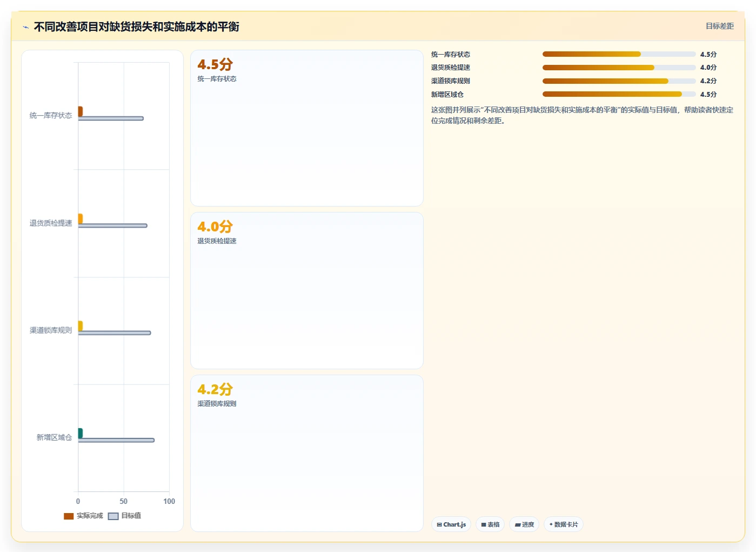Click the 渠道锁库规则 progress bar
The width and height of the screenshot is (756, 552).
(619, 81)
